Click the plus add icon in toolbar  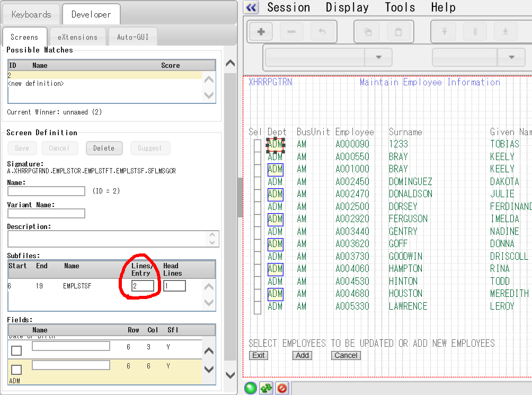click(261, 32)
